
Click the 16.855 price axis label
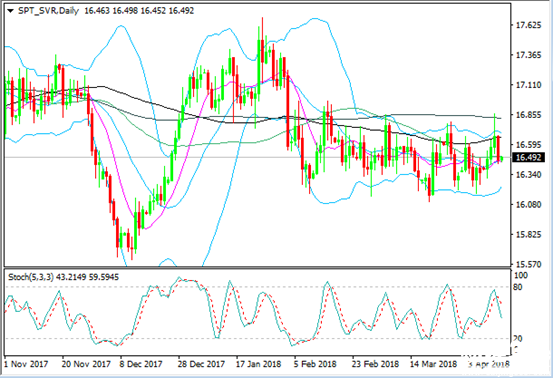click(x=528, y=115)
